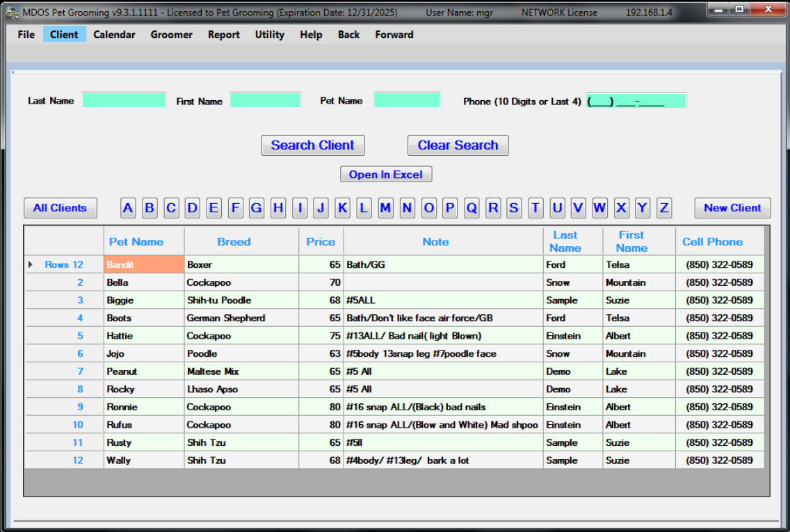The height and width of the screenshot is (532, 790).
Task: Click the Open In Excel button
Action: coord(386,174)
